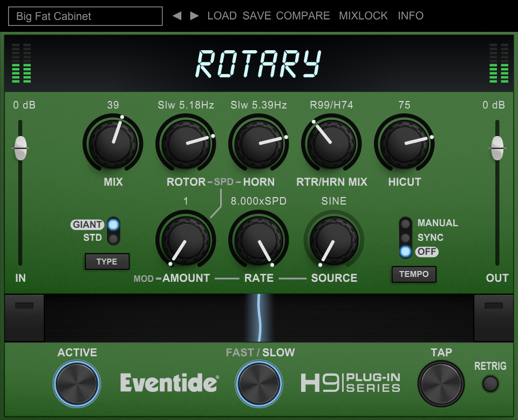The height and width of the screenshot is (420, 518).
Task: Click the input 0 dB readout
Action: click(x=24, y=105)
